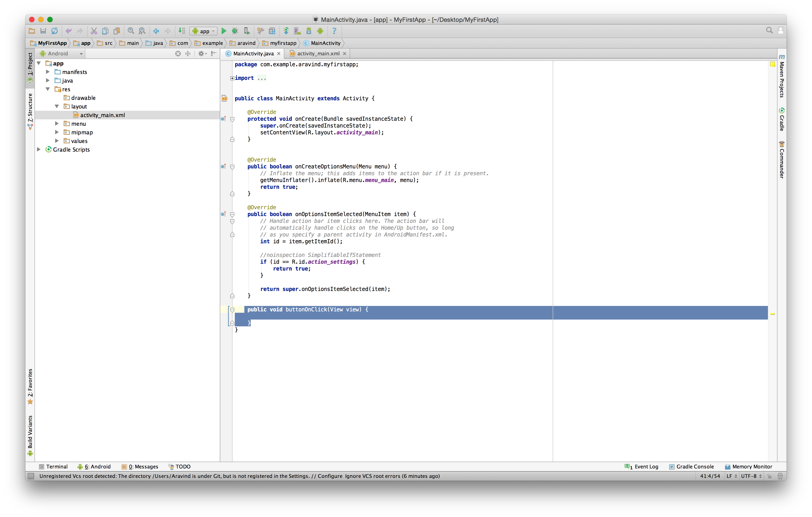Click the Sync Project with Gradle icon
Image resolution: width=812 pixels, height=517 pixels.
tap(286, 31)
